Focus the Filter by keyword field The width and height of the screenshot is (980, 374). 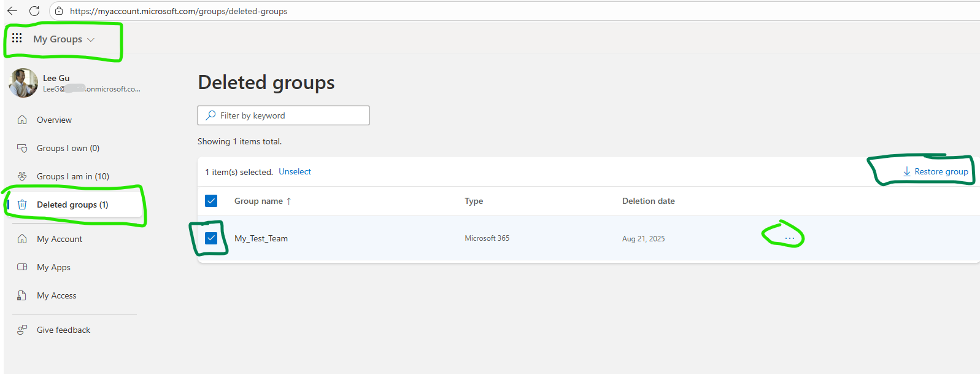pyautogui.click(x=284, y=115)
